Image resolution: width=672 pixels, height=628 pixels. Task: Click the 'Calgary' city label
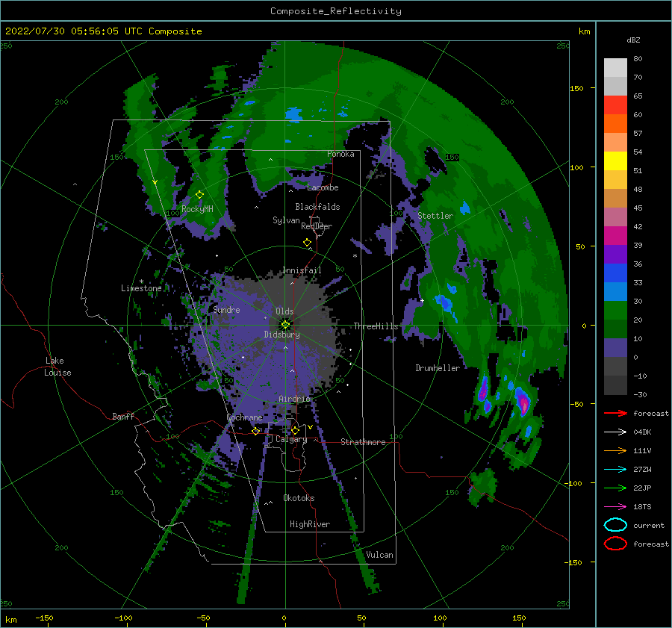pos(291,439)
